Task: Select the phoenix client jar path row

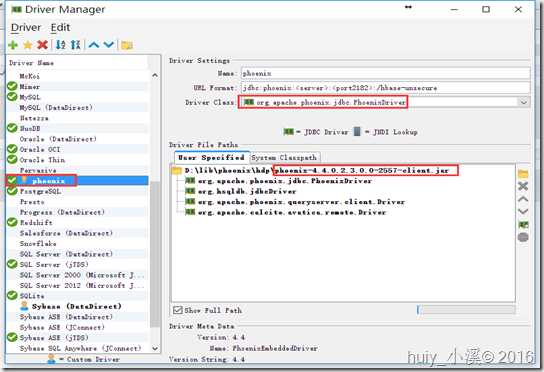Action: point(317,170)
